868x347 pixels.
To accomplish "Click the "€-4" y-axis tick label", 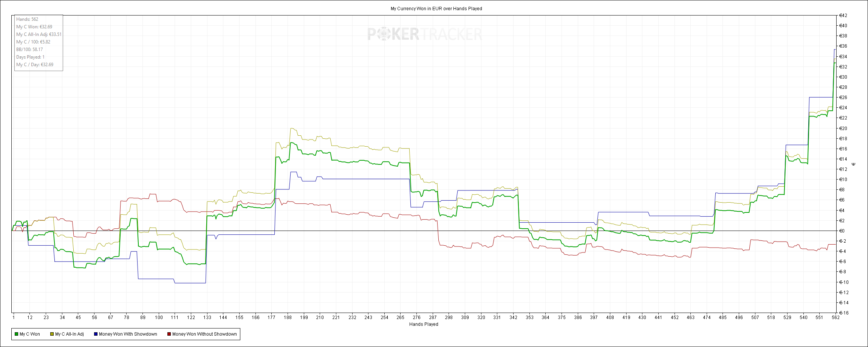I will pyautogui.click(x=843, y=251).
